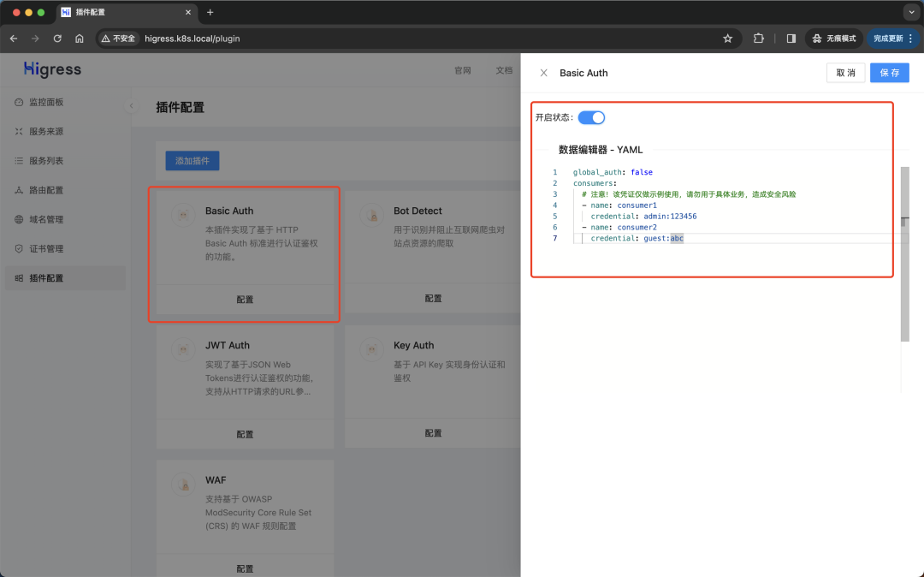Select 插件配置 in the sidebar
The image size is (924, 577).
tap(65, 278)
